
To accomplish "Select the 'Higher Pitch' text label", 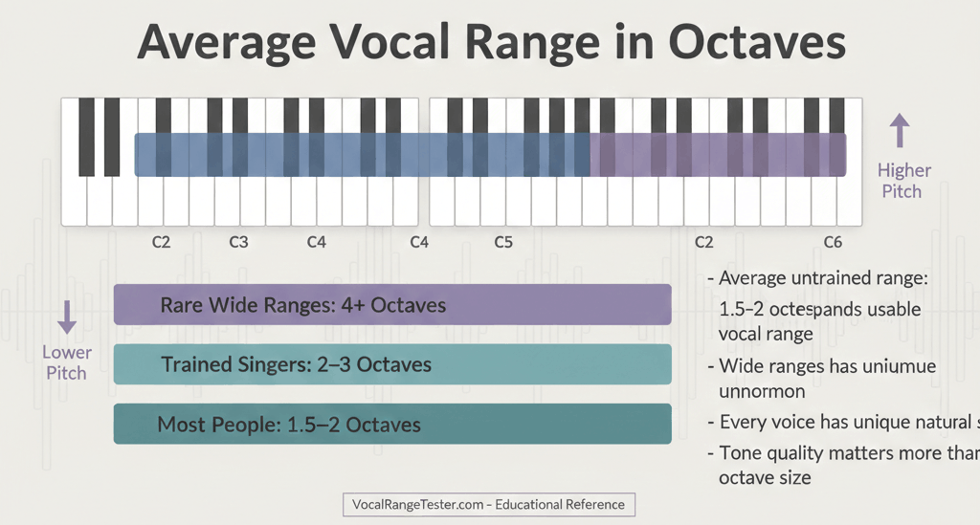I will point(903,181).
